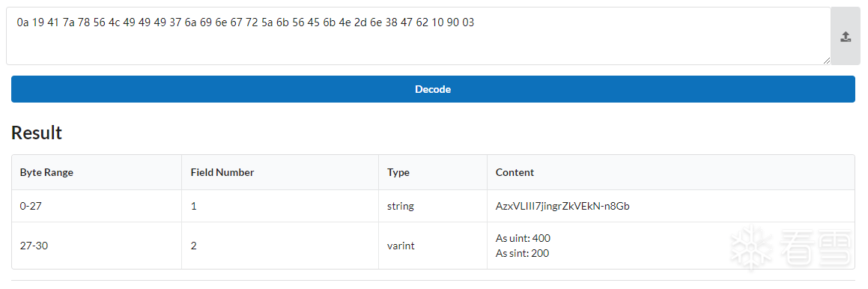
Task: Click the Byte Range column header
Action: [x=46, y=172]
